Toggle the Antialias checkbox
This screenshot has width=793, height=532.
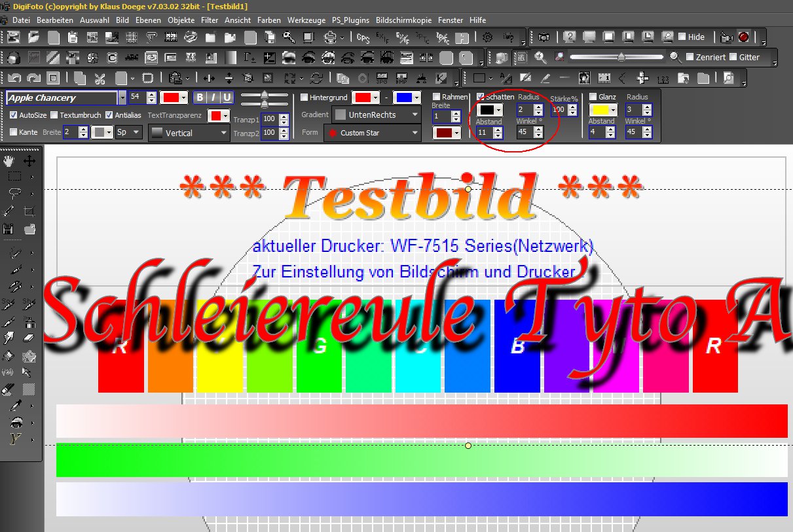[109, 115]
